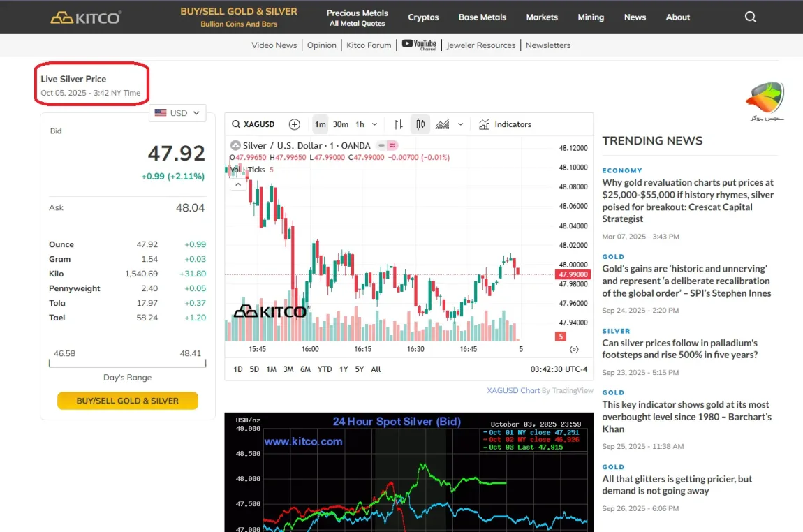Screen dimensions: 803x532
Task: Open the header Buy/Sell Gold & Silver link
Action: point(239,17)
